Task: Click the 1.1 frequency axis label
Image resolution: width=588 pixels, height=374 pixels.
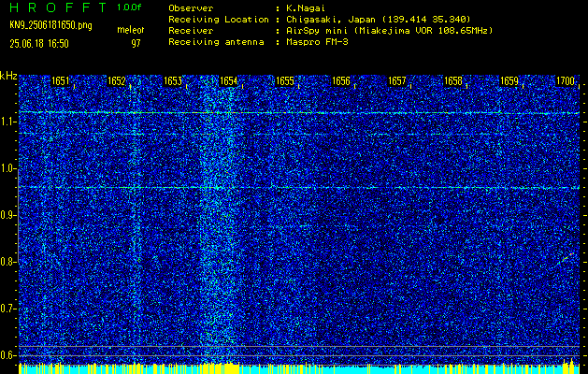Action: coord(7,122)
